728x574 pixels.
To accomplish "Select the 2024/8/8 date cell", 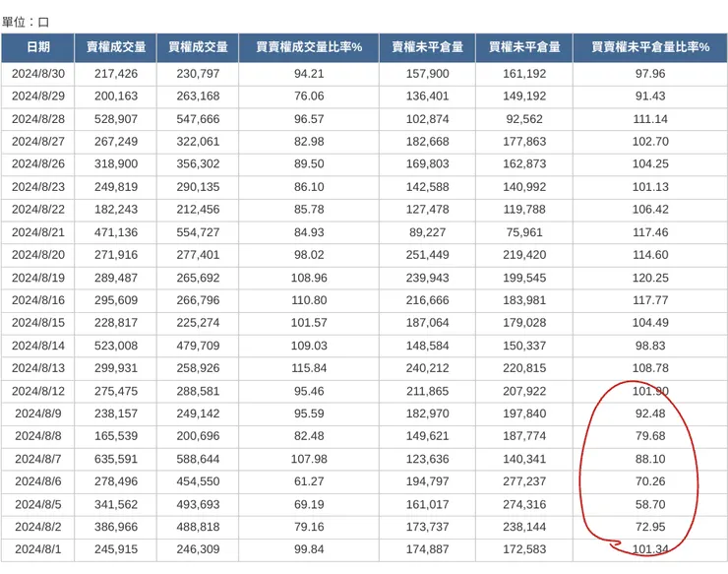I will coord(38,436).
